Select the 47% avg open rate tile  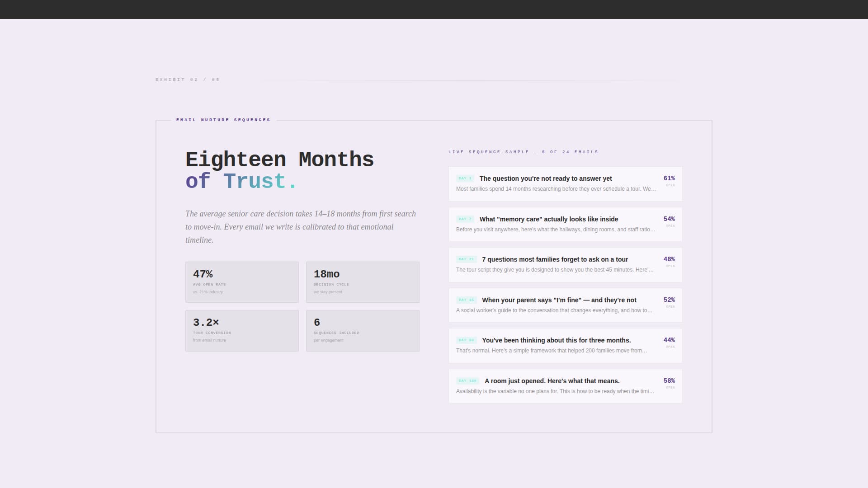[242, 282]
